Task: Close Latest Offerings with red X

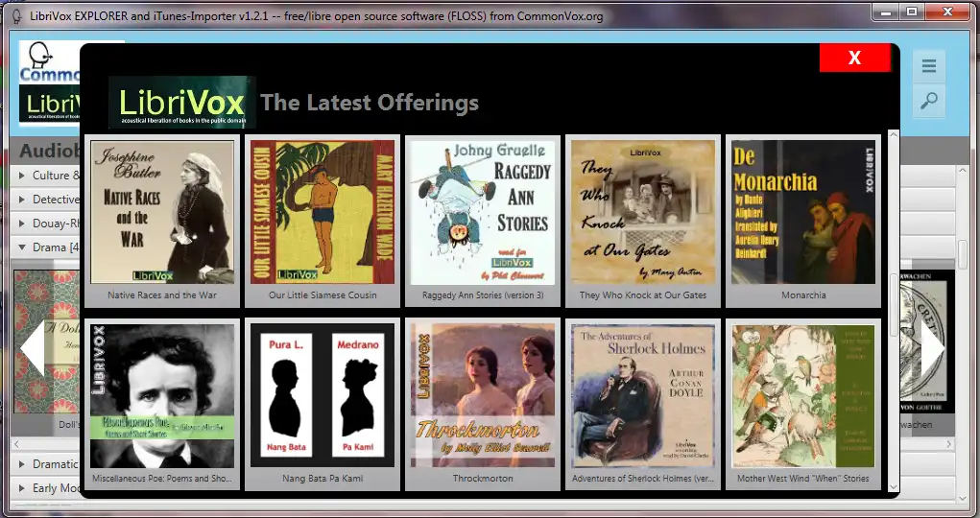Action: click(x=854, y=59)
